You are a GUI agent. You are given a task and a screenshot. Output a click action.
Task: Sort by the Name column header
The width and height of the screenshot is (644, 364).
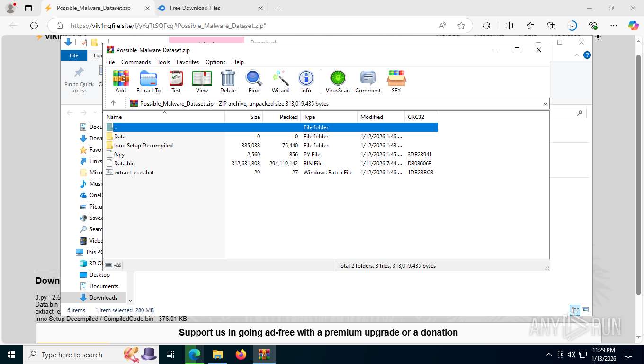pyautogui.click(x=164, y=117)
